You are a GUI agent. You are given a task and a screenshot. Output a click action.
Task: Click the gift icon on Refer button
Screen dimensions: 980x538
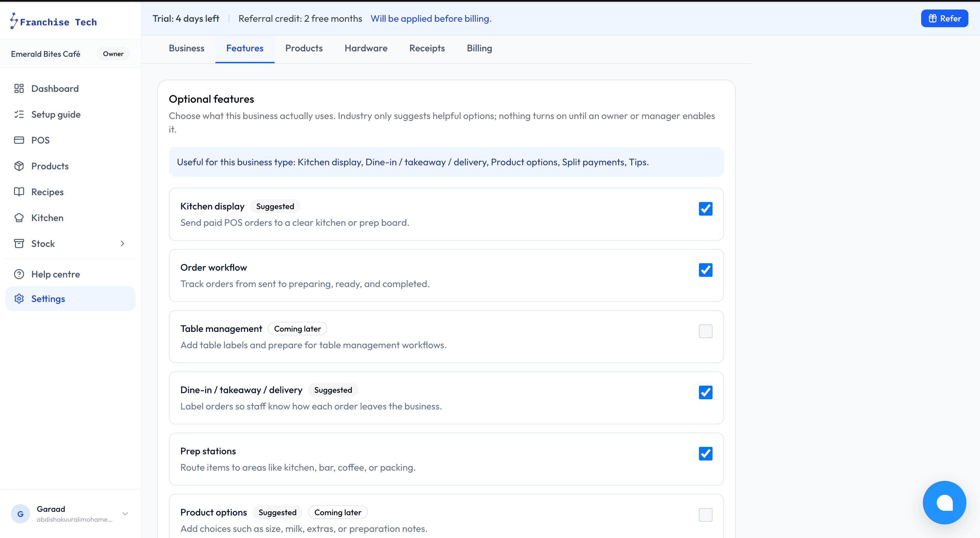point(932,18)
